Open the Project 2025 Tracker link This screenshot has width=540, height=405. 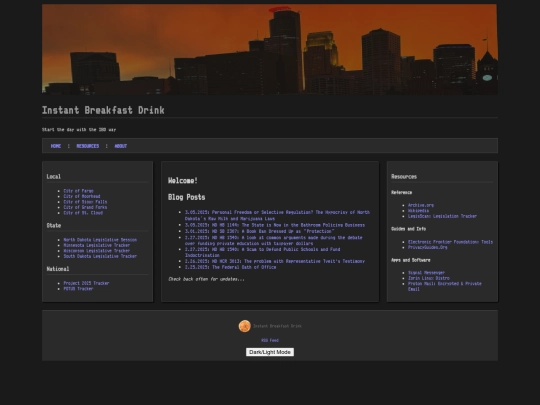(x=86, y=283)
